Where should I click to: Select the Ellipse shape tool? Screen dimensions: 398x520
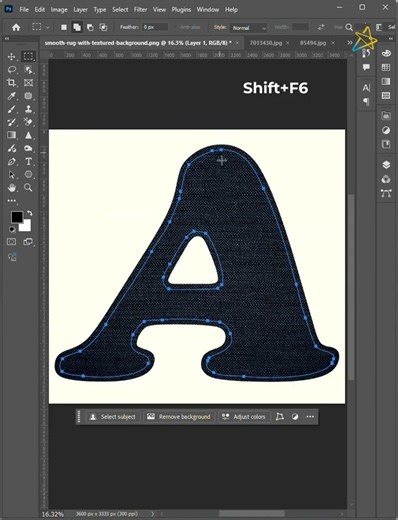[x=28, y=175]
